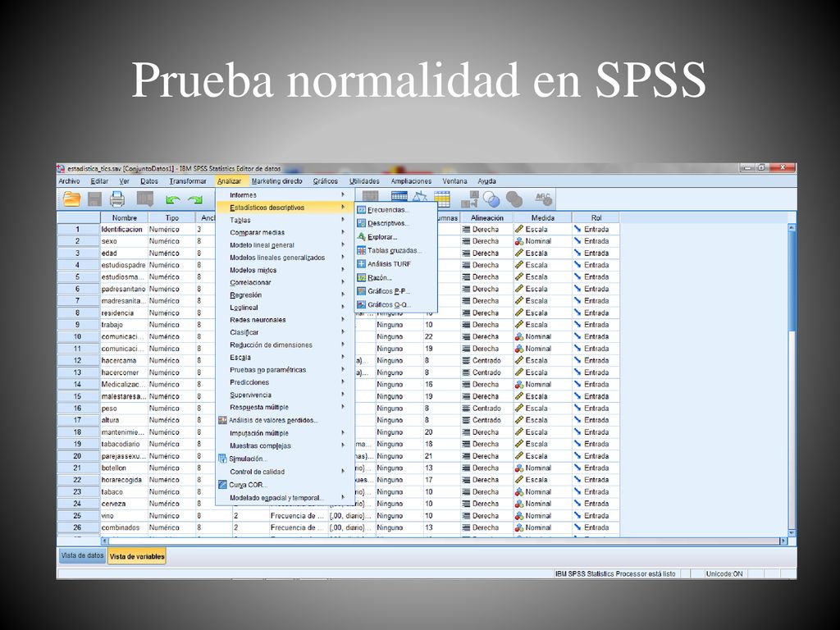This screenshot has width=840, height=630.
Task: Click Centrado alignment cell in hacercama row
Action: (487, 361)
